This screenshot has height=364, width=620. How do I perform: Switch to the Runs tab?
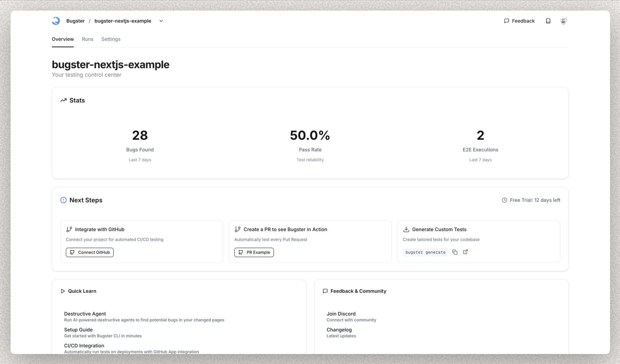[x=88, y=39]
